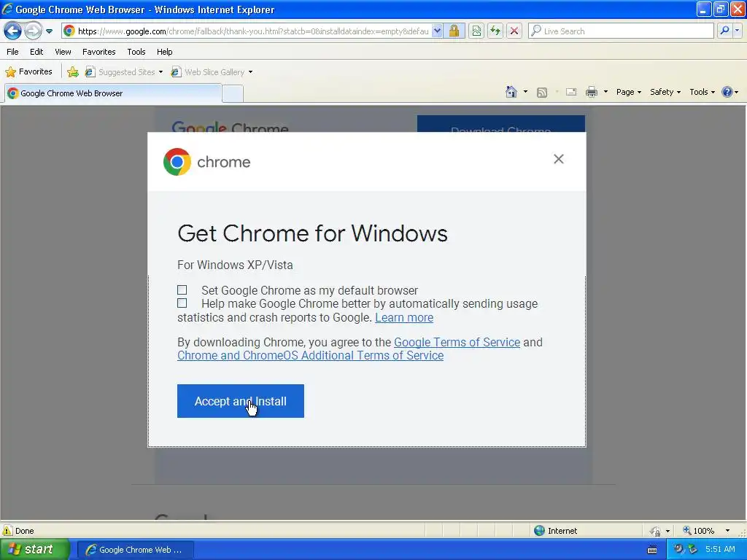This screenshot has height=560, width=747.
Task: Click inside the address bar URL
Action: [x=252, y=31]
